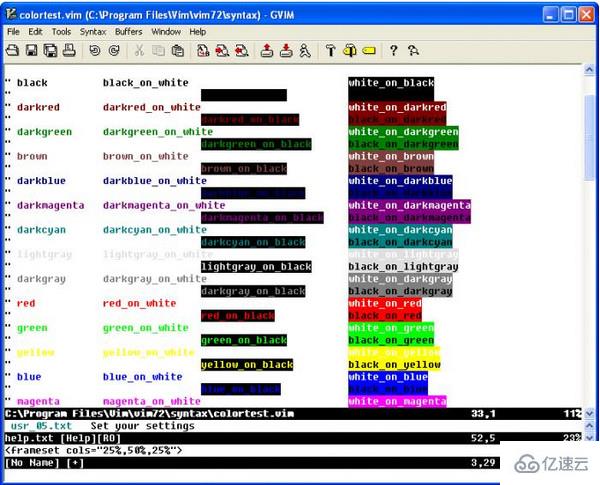Click the Save current file icon
Image resolution: width=600 pixels, height=485 pixels.
click(x=31, y=51)
